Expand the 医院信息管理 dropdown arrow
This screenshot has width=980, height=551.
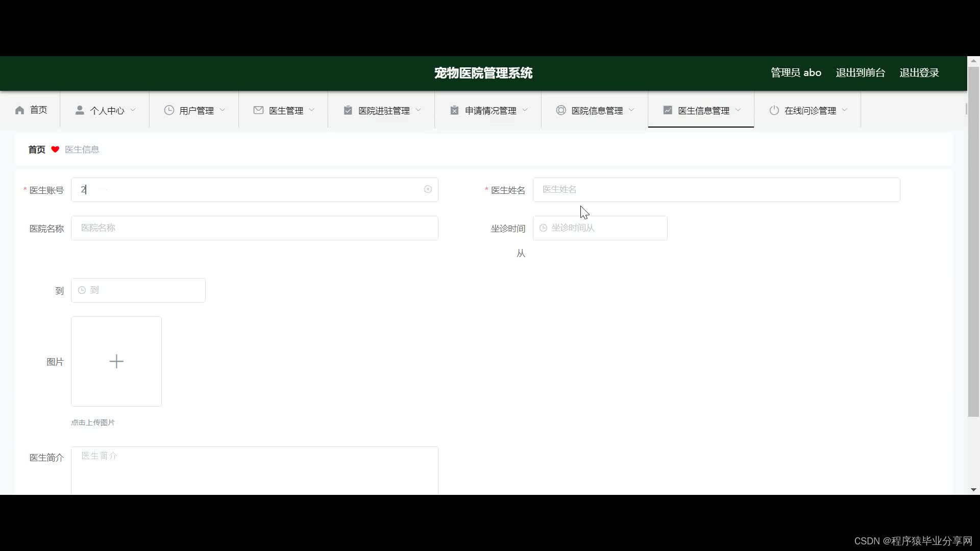631,110
